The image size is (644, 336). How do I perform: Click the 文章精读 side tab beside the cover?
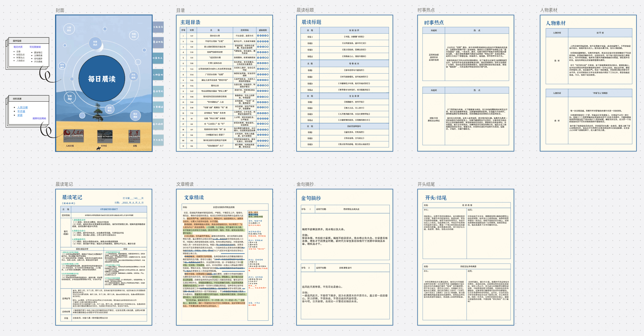click(x=158, y=107)
